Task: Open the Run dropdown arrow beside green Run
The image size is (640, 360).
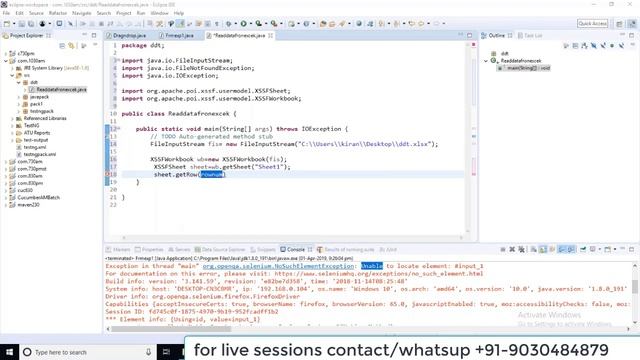Action: tap(250, 24)
